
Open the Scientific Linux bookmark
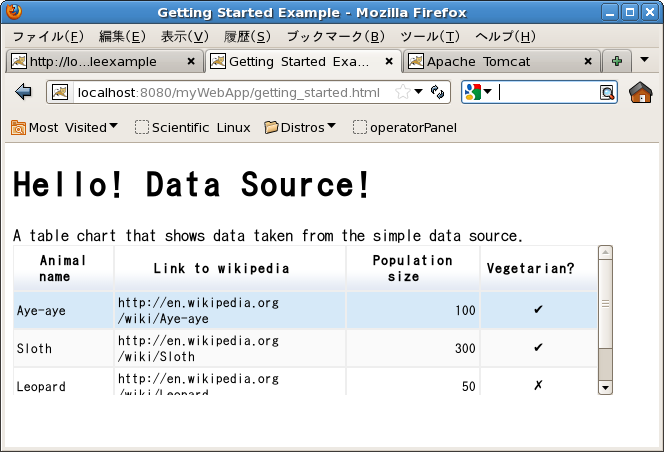pos(193,127)
